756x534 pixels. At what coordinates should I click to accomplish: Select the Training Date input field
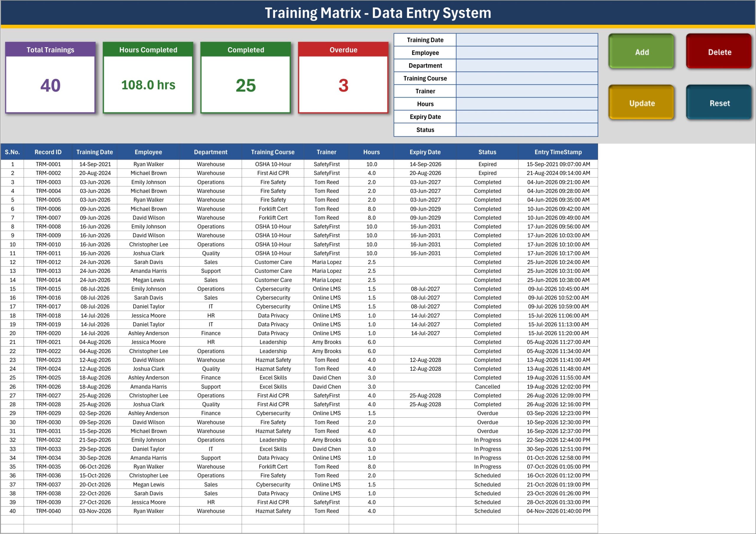[x=527, y=40]
